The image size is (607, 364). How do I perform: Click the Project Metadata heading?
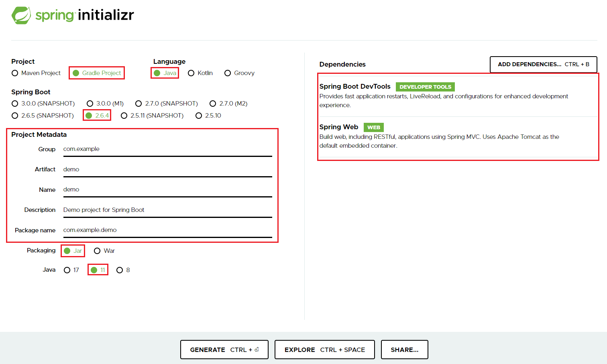tap(39, 134)
